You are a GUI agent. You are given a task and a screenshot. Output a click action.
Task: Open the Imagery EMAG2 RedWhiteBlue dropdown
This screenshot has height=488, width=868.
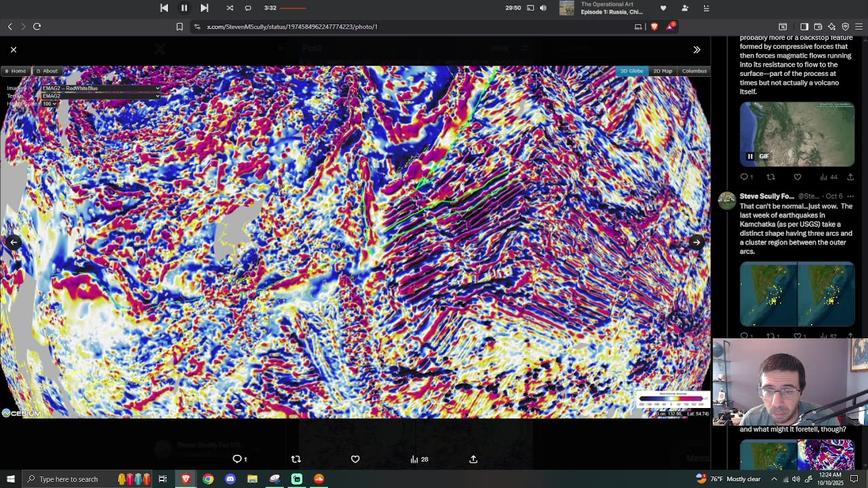click(100, 88)
